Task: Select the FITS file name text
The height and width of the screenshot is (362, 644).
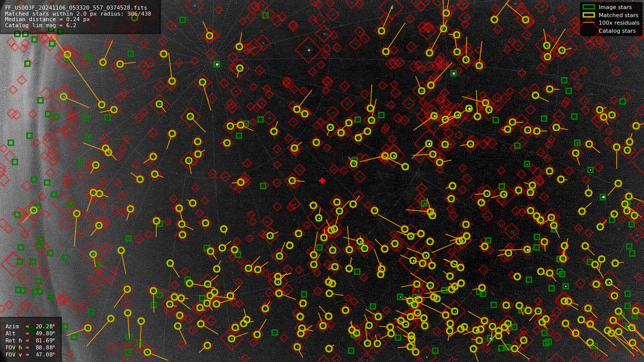Action: coord(76,8)
